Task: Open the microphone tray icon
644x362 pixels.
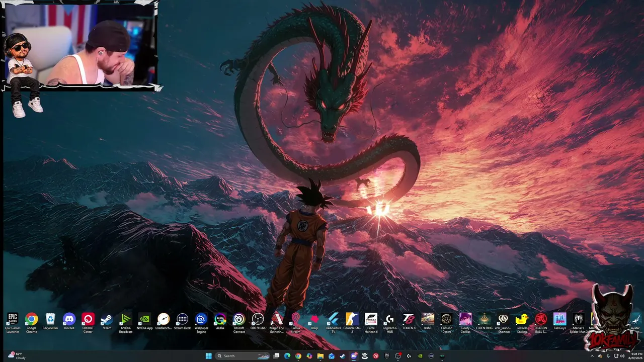Action: coord(608,356)
